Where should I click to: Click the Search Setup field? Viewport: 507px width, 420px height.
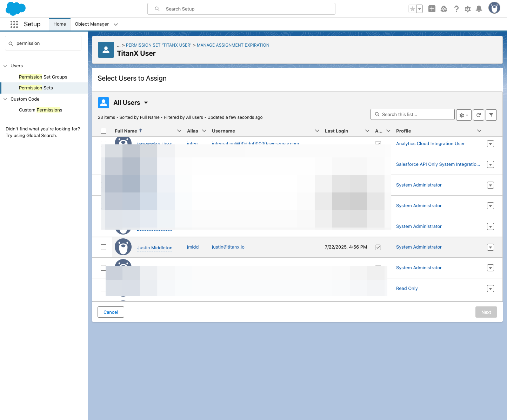[x=241, y=9]
